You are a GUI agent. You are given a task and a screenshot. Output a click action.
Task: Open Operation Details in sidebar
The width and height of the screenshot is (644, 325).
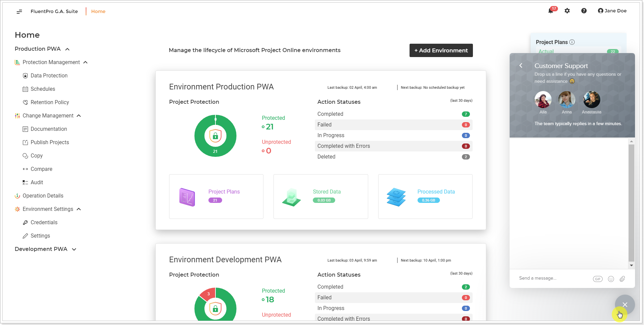pos(39,196)
